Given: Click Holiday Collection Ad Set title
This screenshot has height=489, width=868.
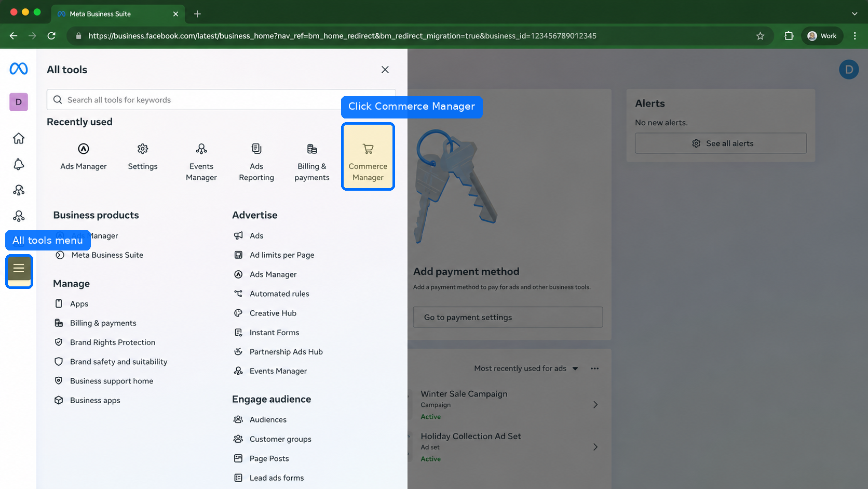Looking at the screenshot, I should point(471,437).
